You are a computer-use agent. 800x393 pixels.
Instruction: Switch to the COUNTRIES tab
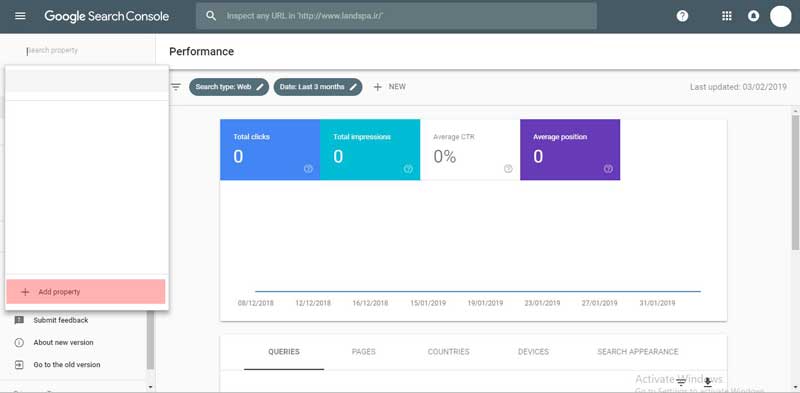click(448, 352)
